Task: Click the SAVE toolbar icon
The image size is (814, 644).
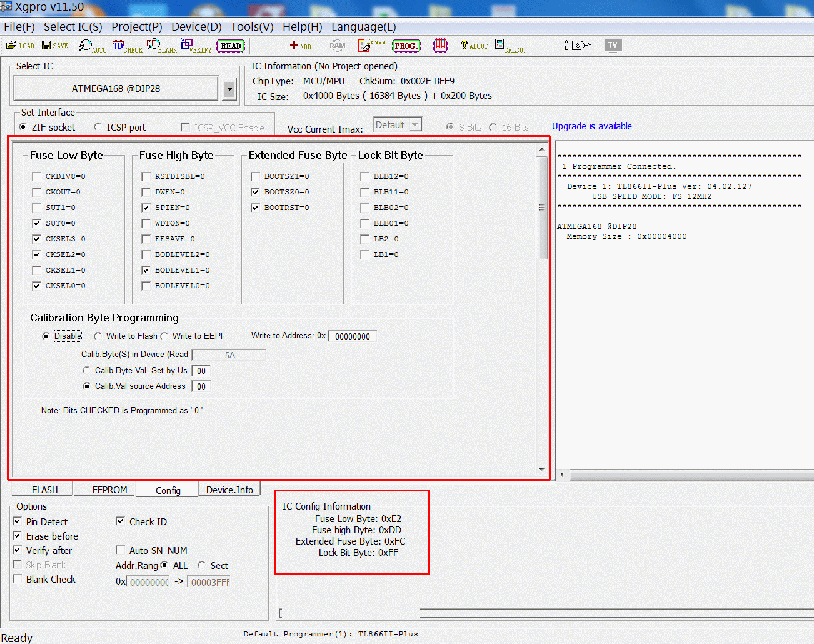Action: [x=55, y=46]
